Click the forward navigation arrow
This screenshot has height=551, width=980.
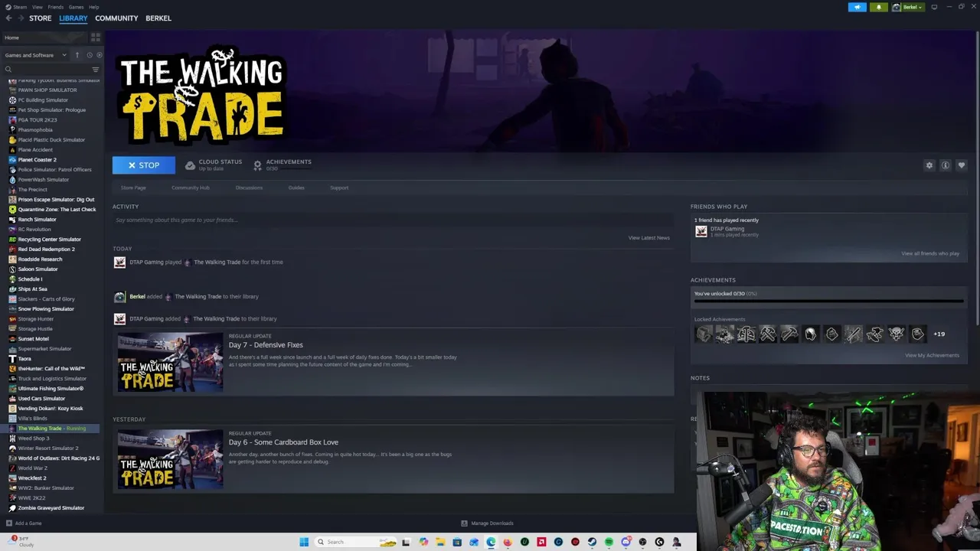pos(21,18)
